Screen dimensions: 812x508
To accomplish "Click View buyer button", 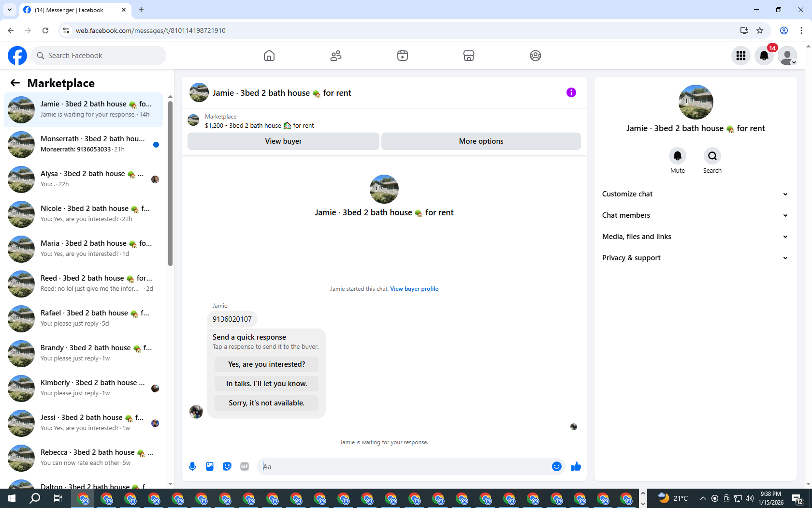I will click(x=283, y=141).
